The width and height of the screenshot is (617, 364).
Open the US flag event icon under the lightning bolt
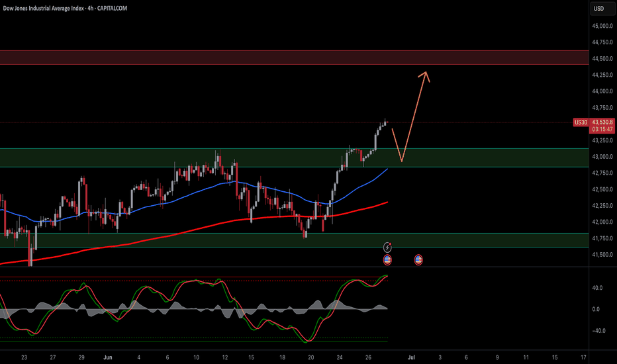coord(387,259)
